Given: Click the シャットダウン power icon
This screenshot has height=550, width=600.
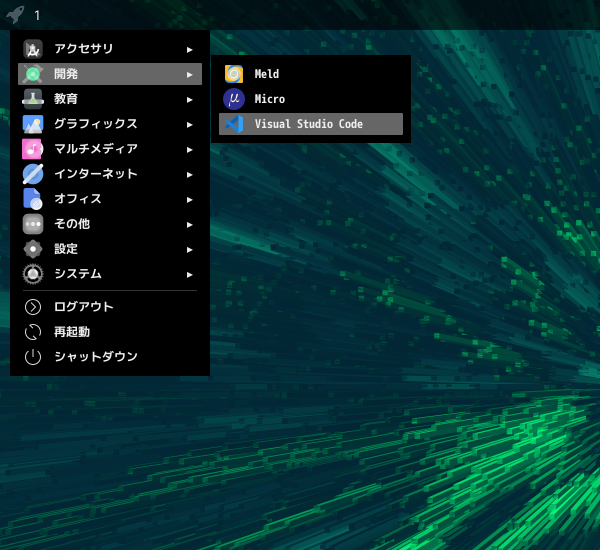Looking at the screenshot, I should coord(33,357).
